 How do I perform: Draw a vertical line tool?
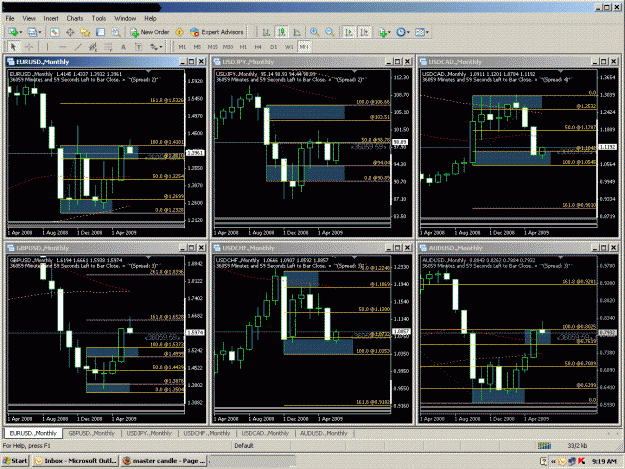pyautogui.click(x=47, y=47)
